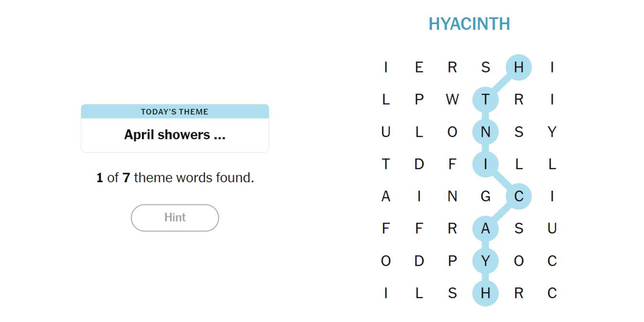
Task: Select the letter W in the grid
Action: [x=452, y=100]
